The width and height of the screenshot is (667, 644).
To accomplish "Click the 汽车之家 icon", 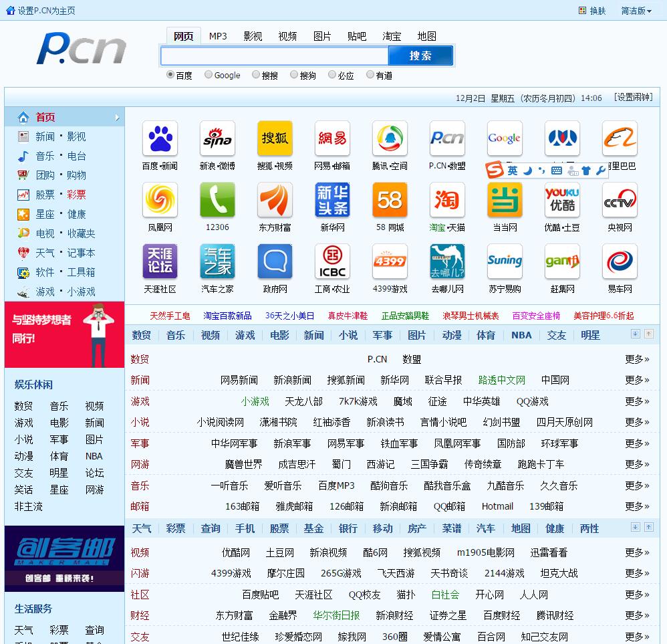I will click(217, 261).
